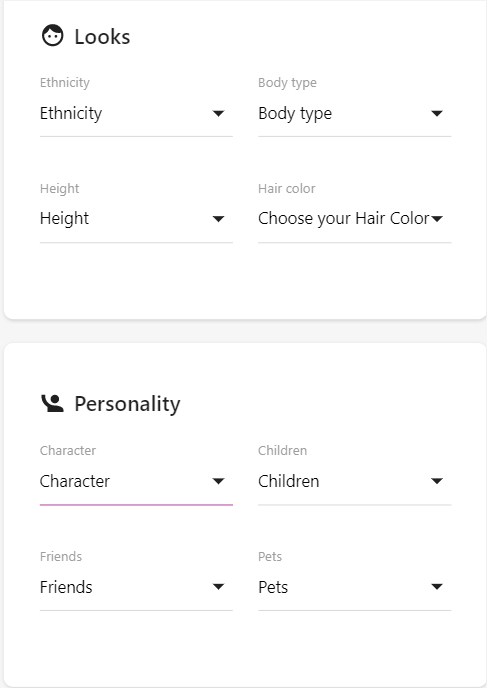Expand the Pets select field
Screen dimensions: 487x688
(x=355, y=587)
